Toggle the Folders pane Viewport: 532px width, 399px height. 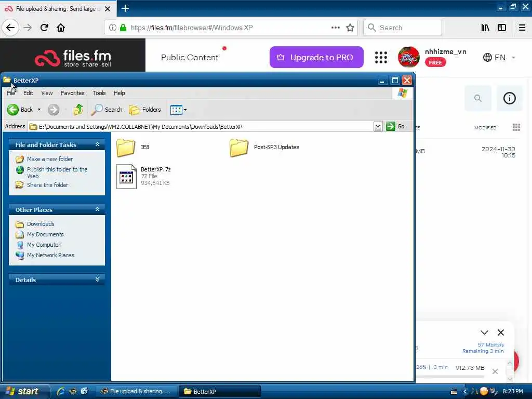[145, 110]
